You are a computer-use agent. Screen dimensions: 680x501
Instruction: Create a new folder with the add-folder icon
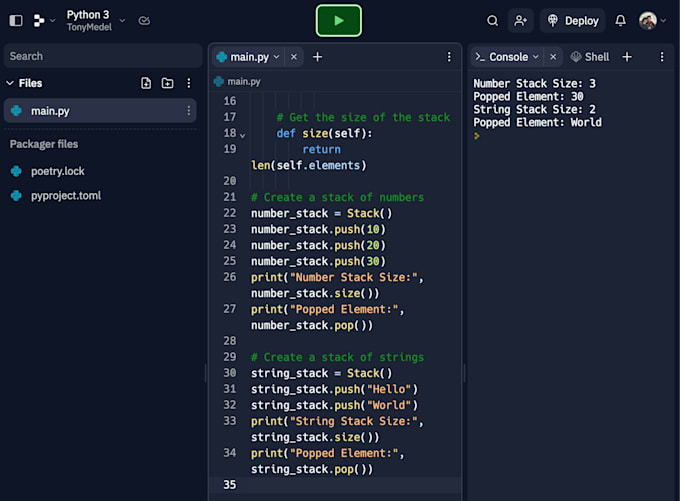pyautogui.click(x=167, y=83)
